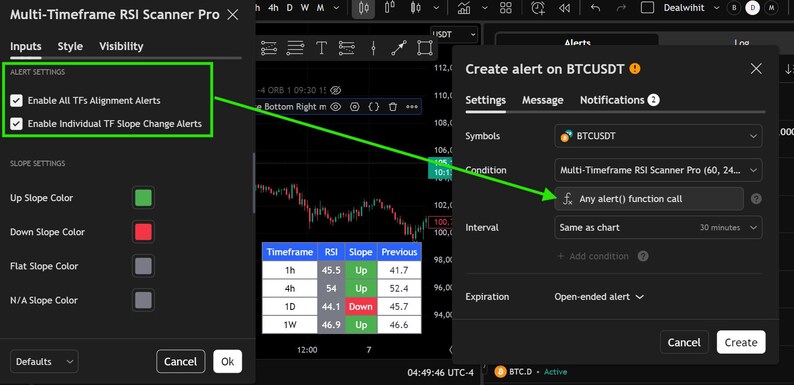Open the layout grid templates icon

505,8
